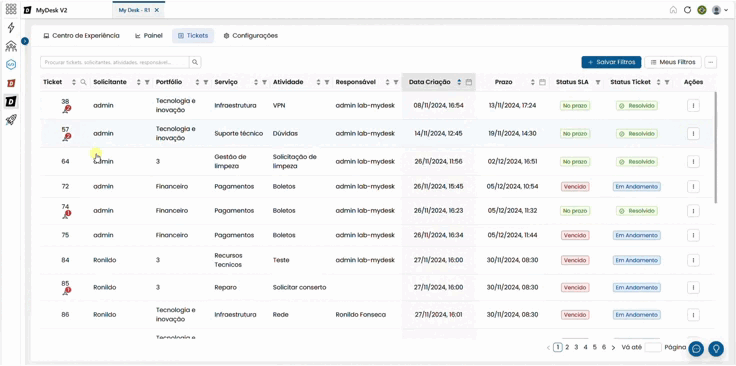Focus the Procurar tickets search field

coord(115,62)
